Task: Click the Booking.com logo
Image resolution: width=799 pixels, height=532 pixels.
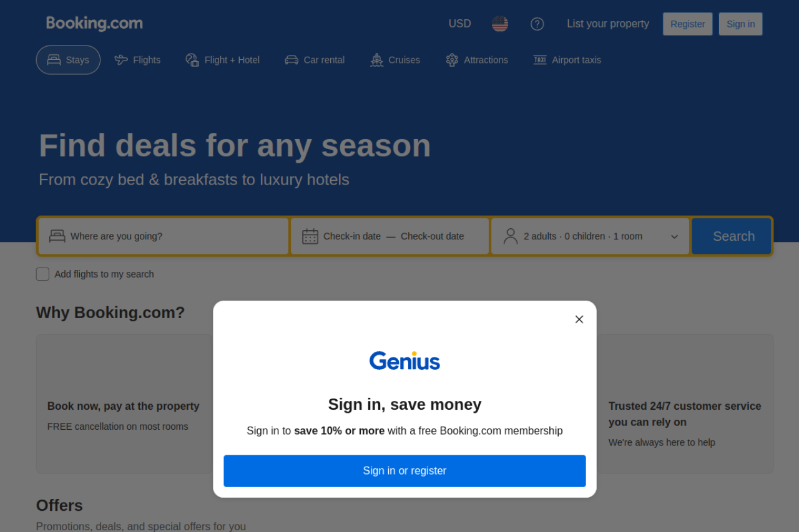Action: (94, 23)
